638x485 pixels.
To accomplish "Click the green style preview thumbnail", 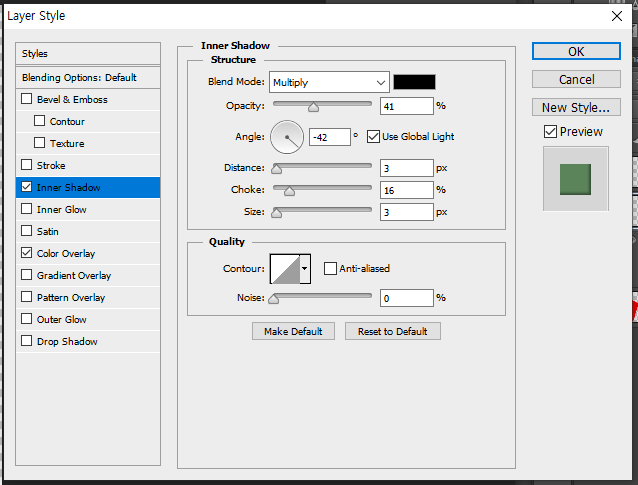I will pyautogui.click(x=575, y=179).
